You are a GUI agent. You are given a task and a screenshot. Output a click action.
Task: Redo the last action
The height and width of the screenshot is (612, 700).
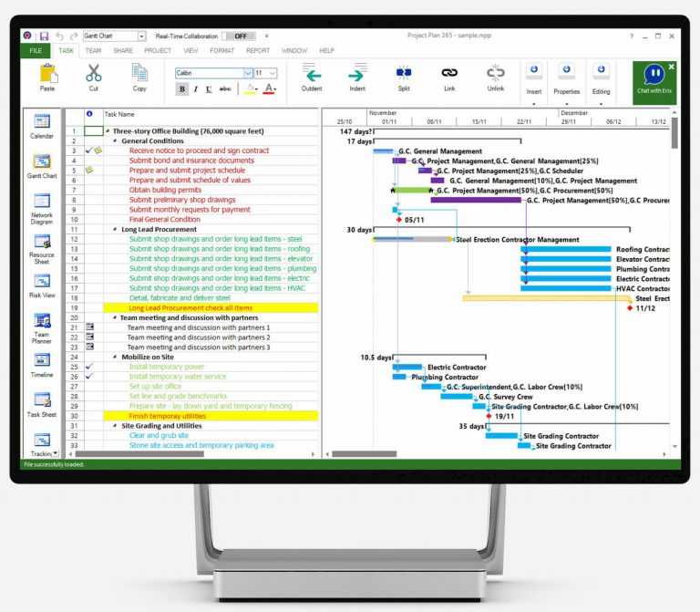click(74, 36)
